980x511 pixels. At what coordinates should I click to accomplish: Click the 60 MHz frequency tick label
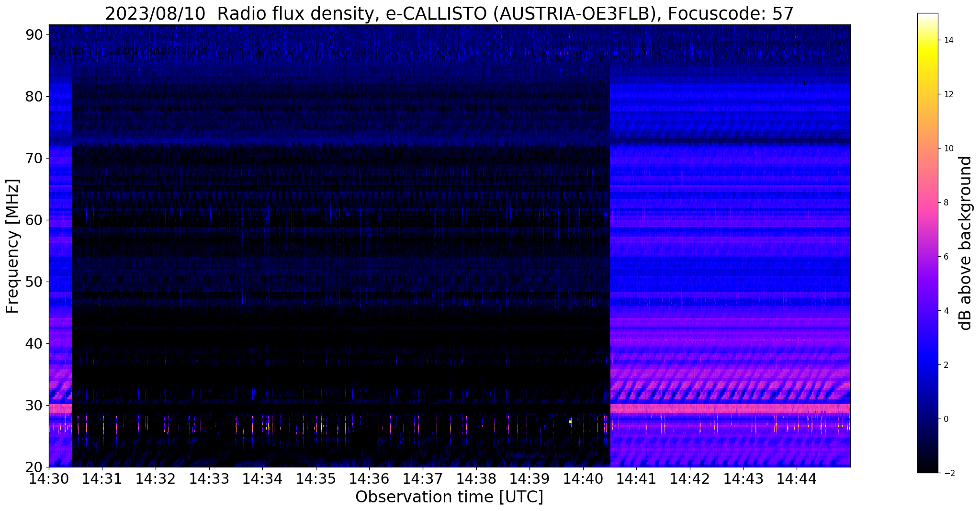(x=34, y=220)
